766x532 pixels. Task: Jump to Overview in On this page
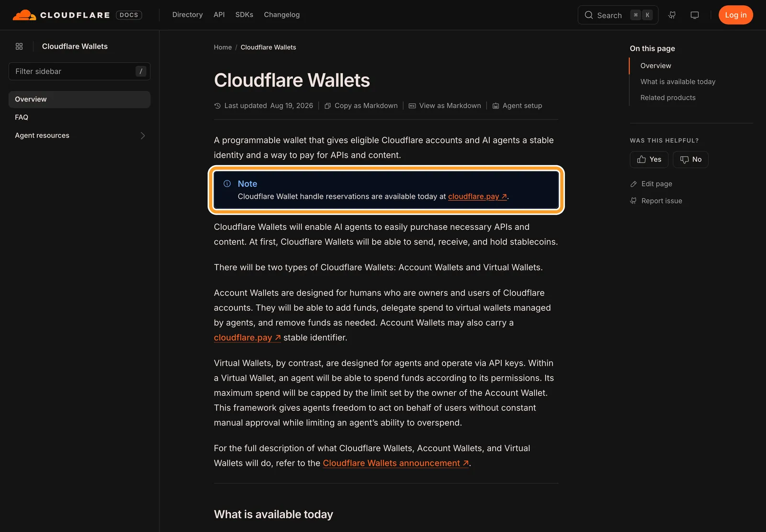[656, 66]
